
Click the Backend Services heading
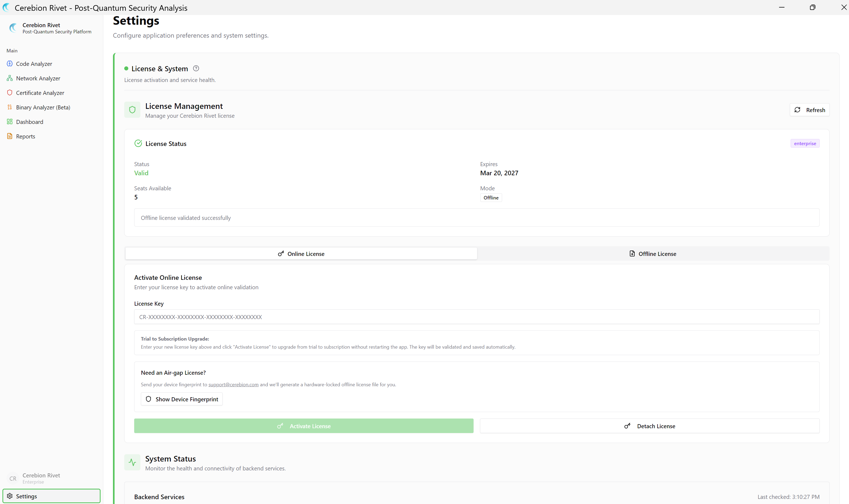(x=159, y=496)
